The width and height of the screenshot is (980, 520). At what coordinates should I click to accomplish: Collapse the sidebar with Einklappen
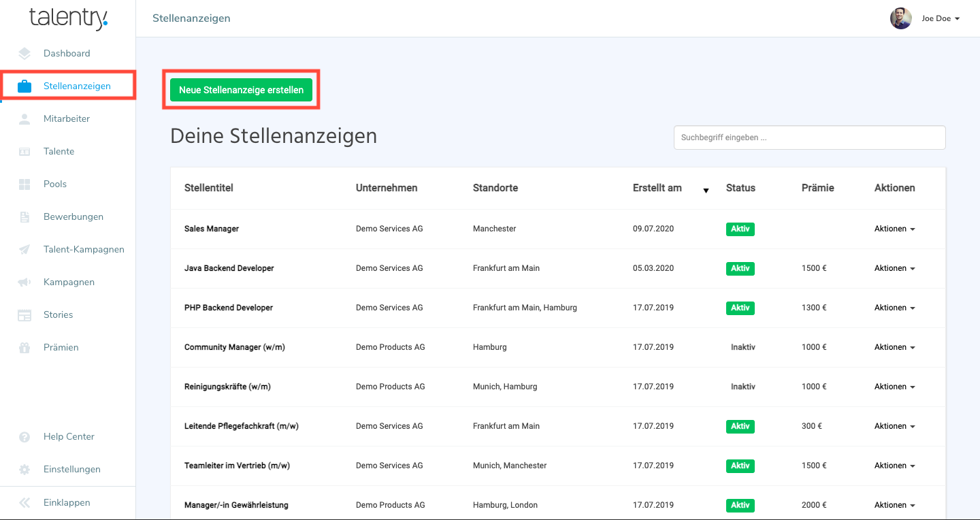click(x=66, y=502)
